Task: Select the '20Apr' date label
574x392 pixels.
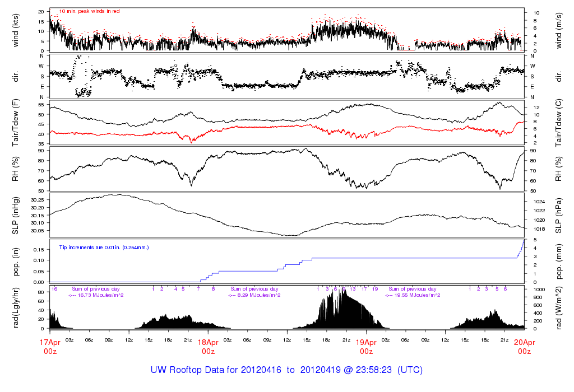Action: 525,343
